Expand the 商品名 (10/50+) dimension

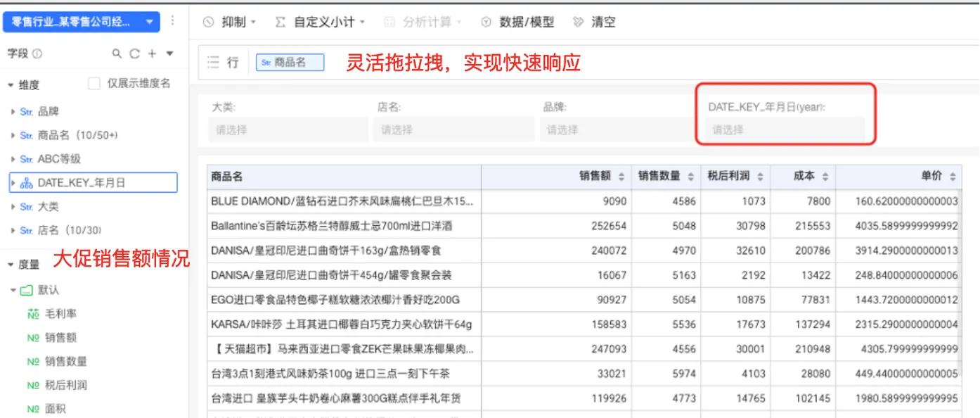(13, 135)
